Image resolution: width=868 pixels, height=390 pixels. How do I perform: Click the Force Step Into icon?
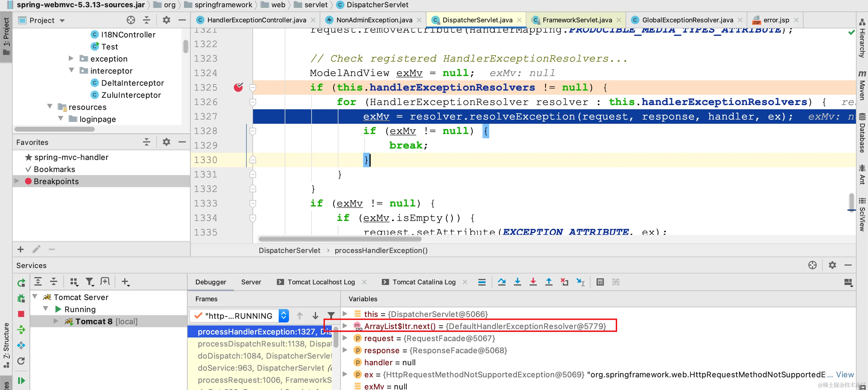coord(533,282)
